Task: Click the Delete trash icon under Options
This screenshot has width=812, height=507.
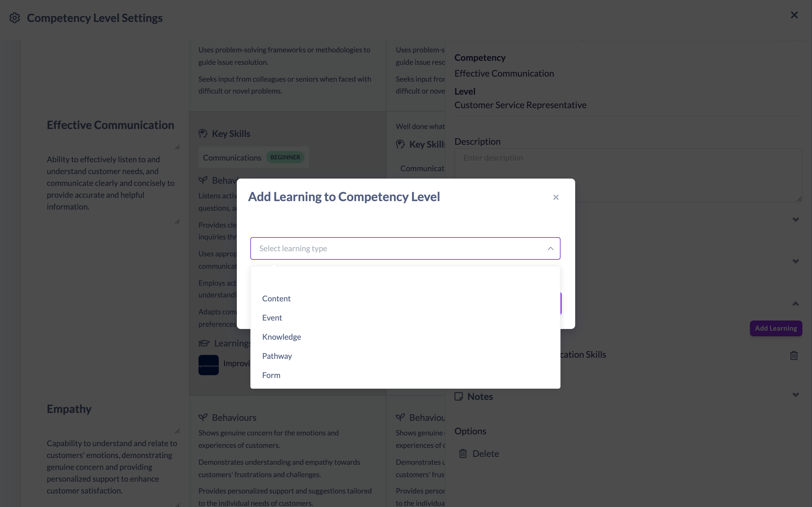Action: (463, 454)
